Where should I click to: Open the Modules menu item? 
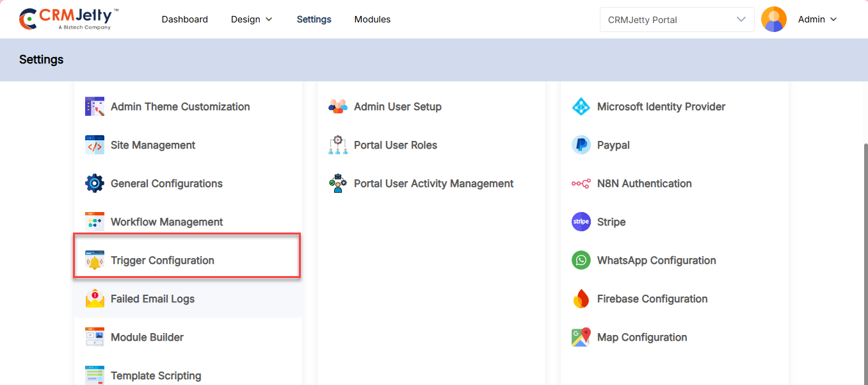(372, 19)
